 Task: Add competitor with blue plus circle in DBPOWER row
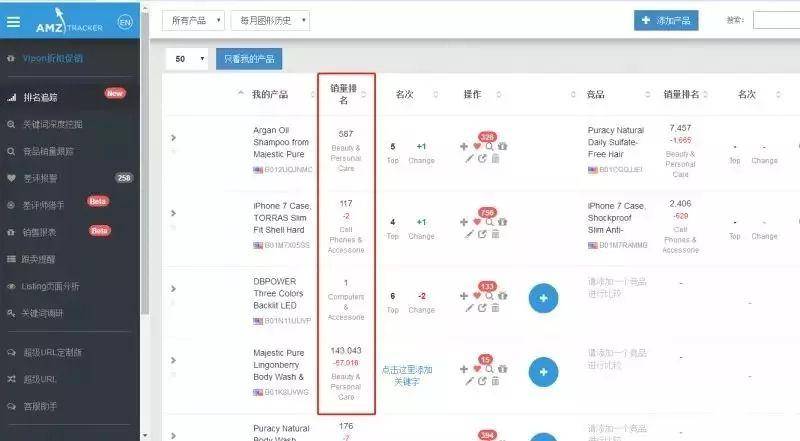click(x=543, y=298)
